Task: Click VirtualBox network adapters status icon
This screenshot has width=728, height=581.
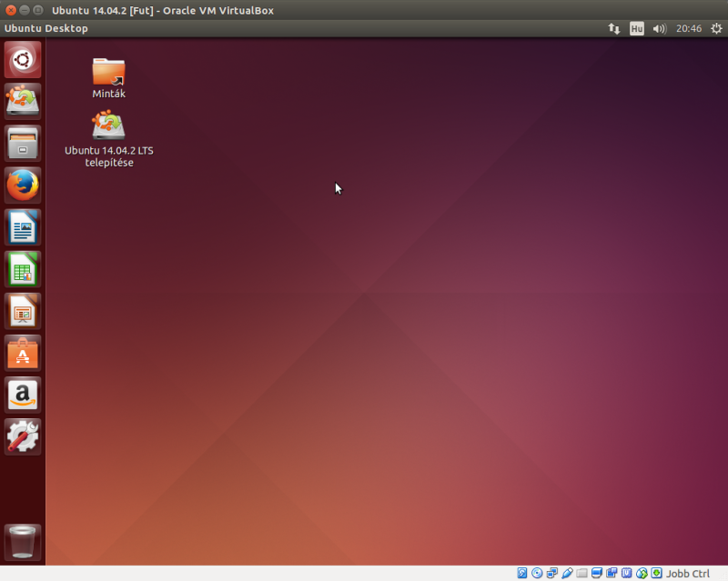Action: coord(552,573)
